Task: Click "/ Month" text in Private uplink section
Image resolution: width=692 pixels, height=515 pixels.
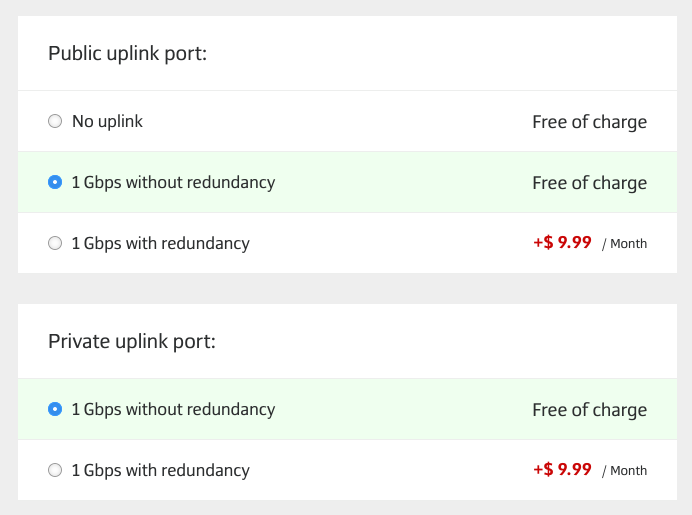Action: coord(624,471)
